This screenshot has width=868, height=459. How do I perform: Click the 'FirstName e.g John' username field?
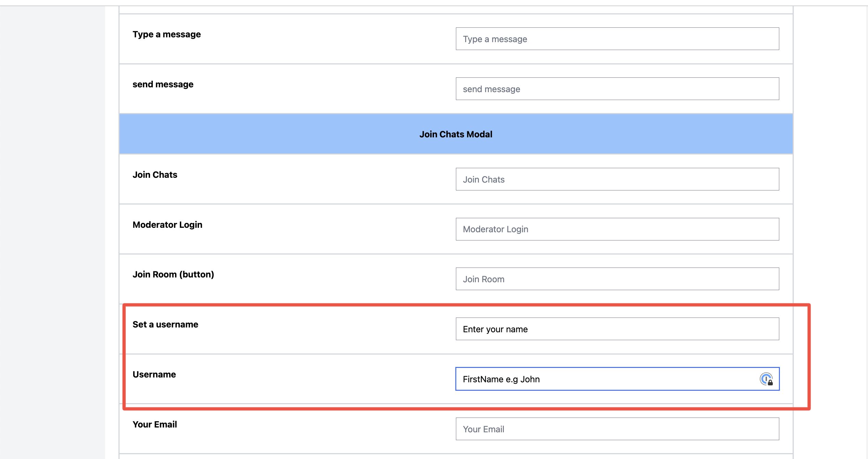pos(617,379)
